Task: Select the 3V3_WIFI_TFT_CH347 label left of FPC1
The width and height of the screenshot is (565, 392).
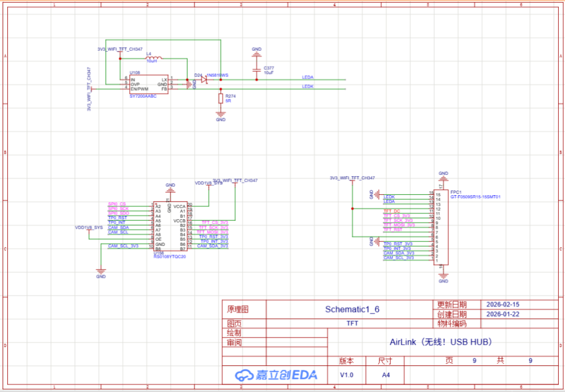Action: point(353,178)
